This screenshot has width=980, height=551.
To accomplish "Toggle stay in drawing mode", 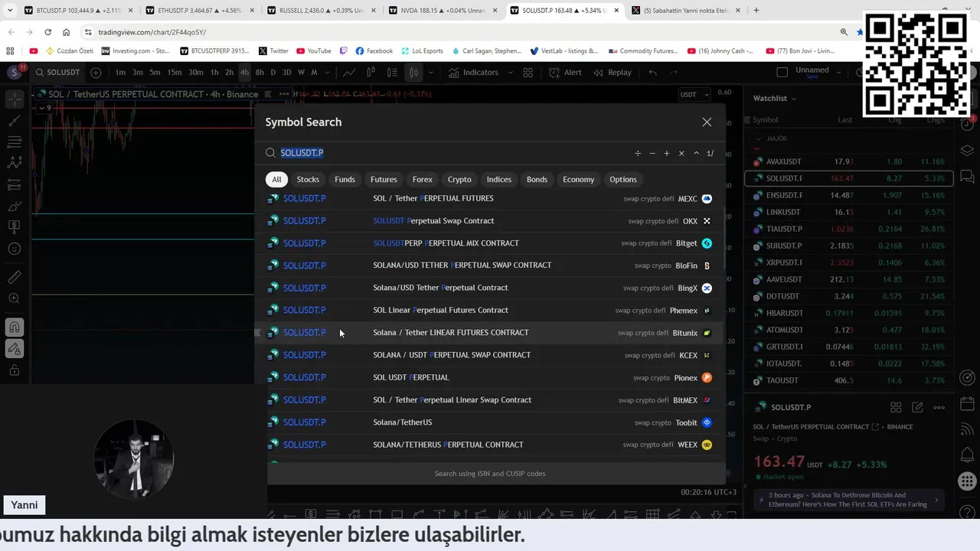I will click(14, 349).
